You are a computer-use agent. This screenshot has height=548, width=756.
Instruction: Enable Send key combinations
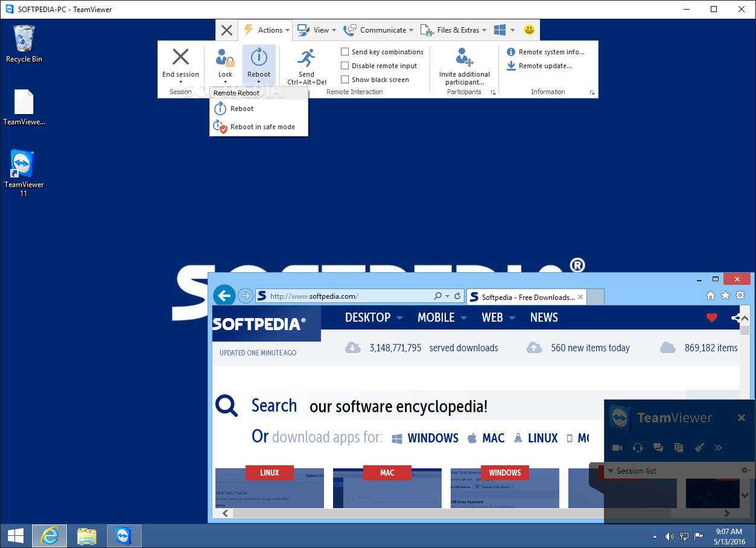(x=345, y=52)
